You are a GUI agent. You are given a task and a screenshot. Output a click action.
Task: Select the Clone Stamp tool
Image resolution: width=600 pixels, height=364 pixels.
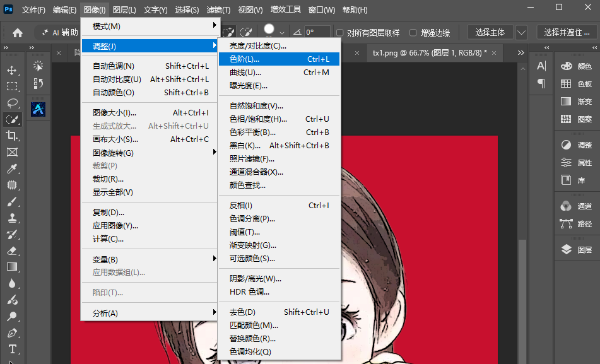tap(12, 218)
